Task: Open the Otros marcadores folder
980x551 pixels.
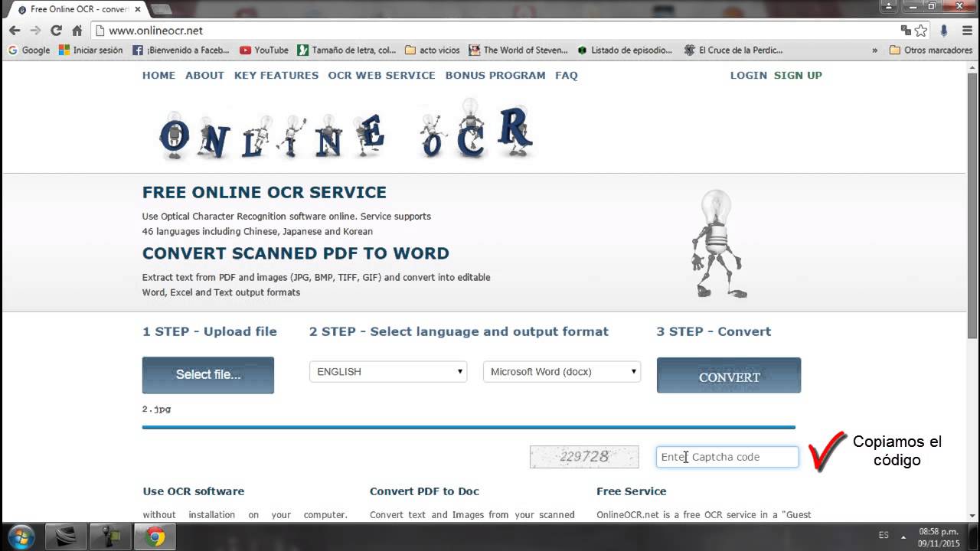Action: coord(930,51)
